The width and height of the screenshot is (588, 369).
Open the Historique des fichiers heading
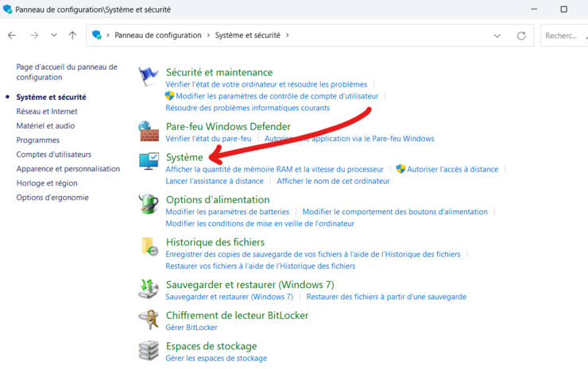[215, 242]
